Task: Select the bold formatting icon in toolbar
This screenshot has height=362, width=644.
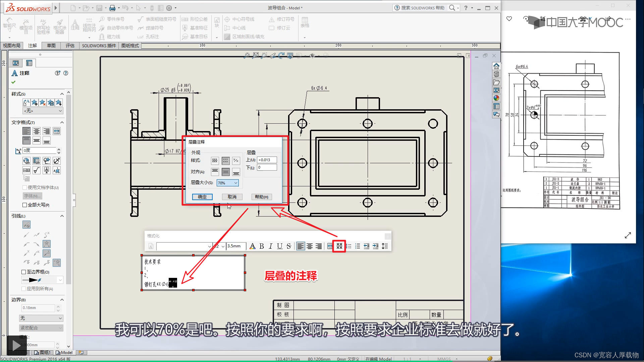Action: tap(262, 246)
